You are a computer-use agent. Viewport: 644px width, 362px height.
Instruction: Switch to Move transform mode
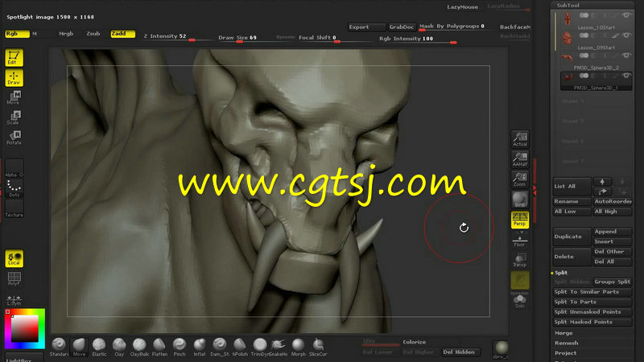[x=14, y=97]
